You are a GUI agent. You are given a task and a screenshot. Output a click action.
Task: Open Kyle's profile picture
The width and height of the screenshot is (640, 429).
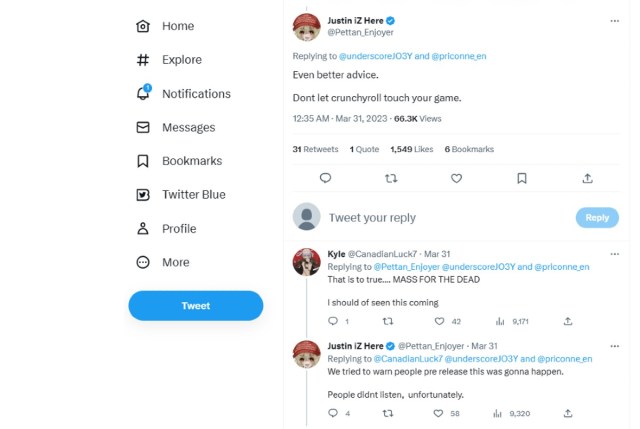coord(306,262)
